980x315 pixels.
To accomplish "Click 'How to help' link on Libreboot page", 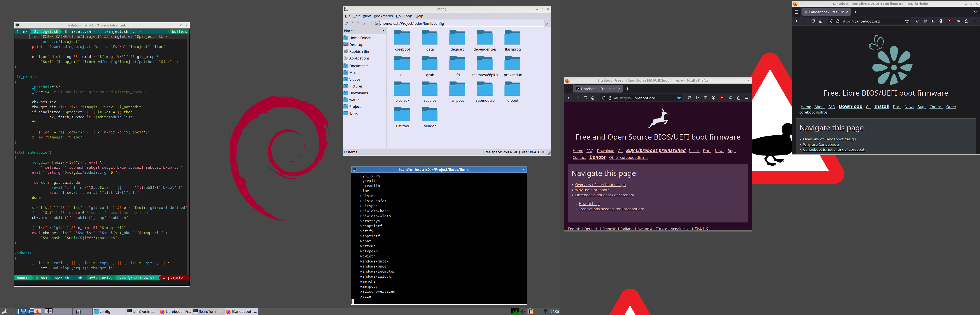I will [x=589, y=203].
